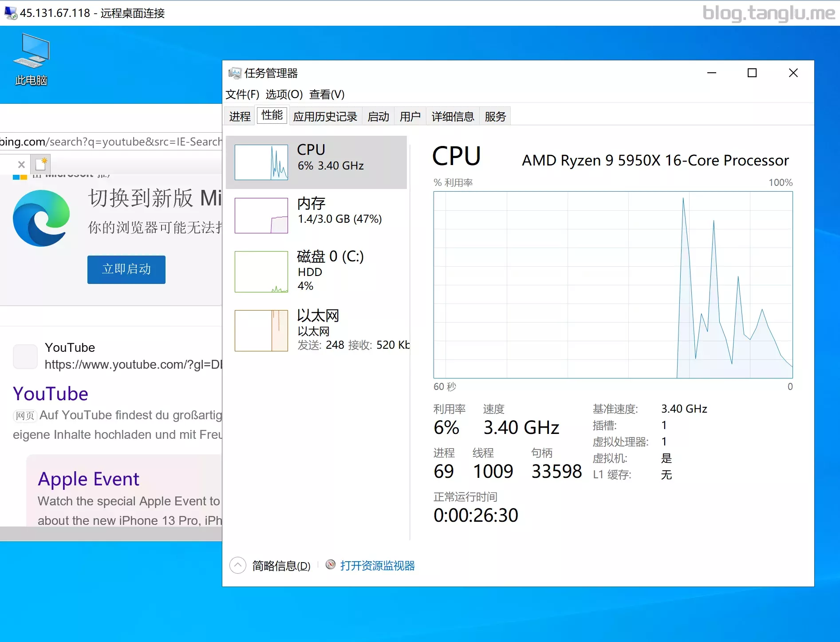The height and width of the screenshot is (642, 840).
Task: Click the resource monitor icon
Action: [331, 564]
